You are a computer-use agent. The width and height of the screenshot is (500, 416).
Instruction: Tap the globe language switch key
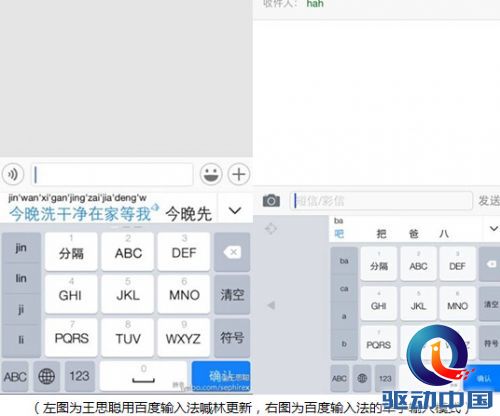[x=46, y=376]
